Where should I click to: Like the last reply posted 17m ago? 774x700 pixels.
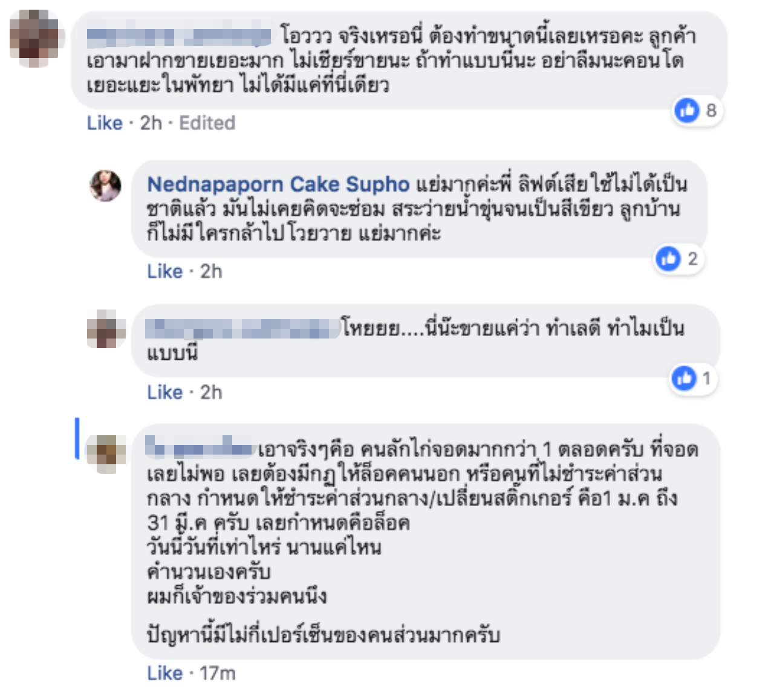coord(164,673)
